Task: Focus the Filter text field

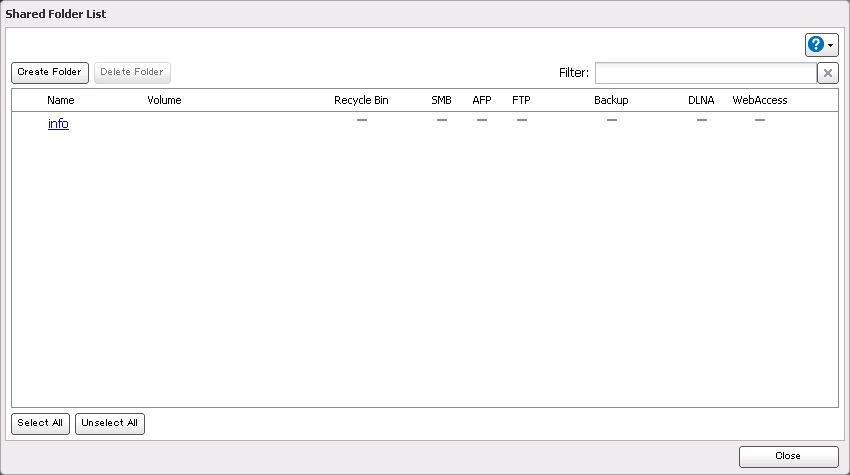Action: tap(705, 73)
